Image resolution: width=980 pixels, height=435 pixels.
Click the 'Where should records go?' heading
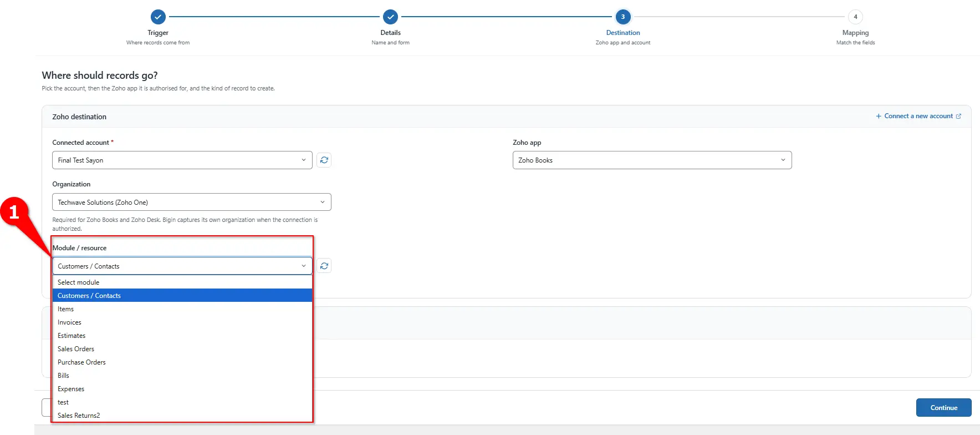coord(100,75)
